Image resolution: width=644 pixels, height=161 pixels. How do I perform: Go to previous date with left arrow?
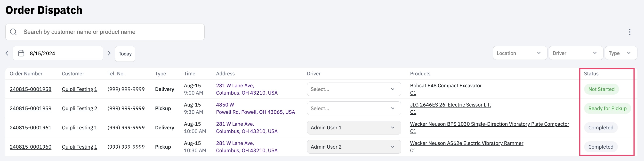tap(7, 53)
